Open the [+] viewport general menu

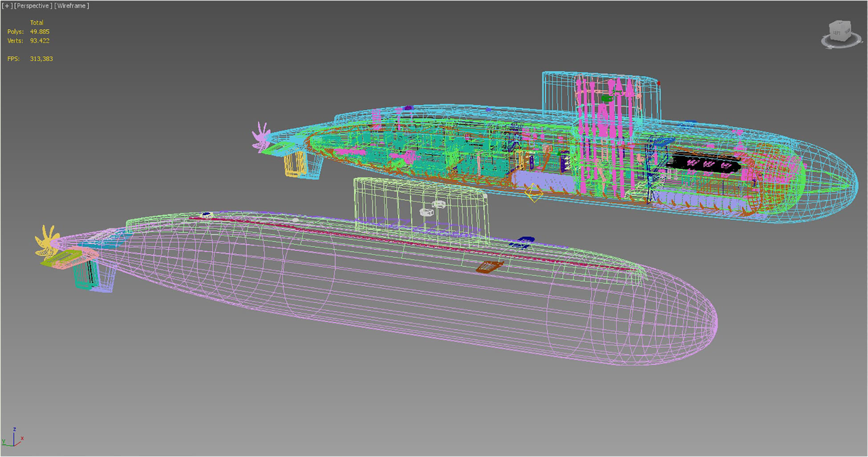point(7,6)
